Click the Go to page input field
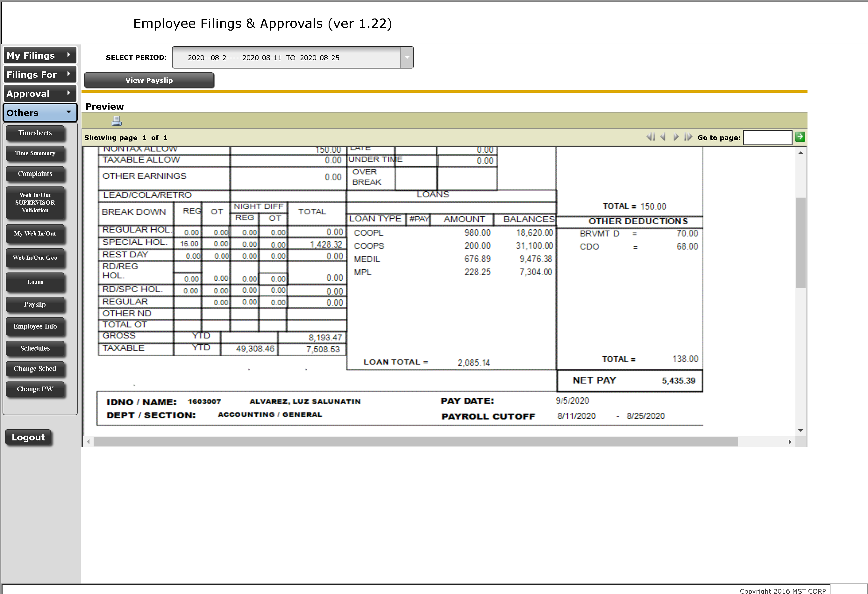The height and width of the screenshot is (594, 868). pos(767,137)
